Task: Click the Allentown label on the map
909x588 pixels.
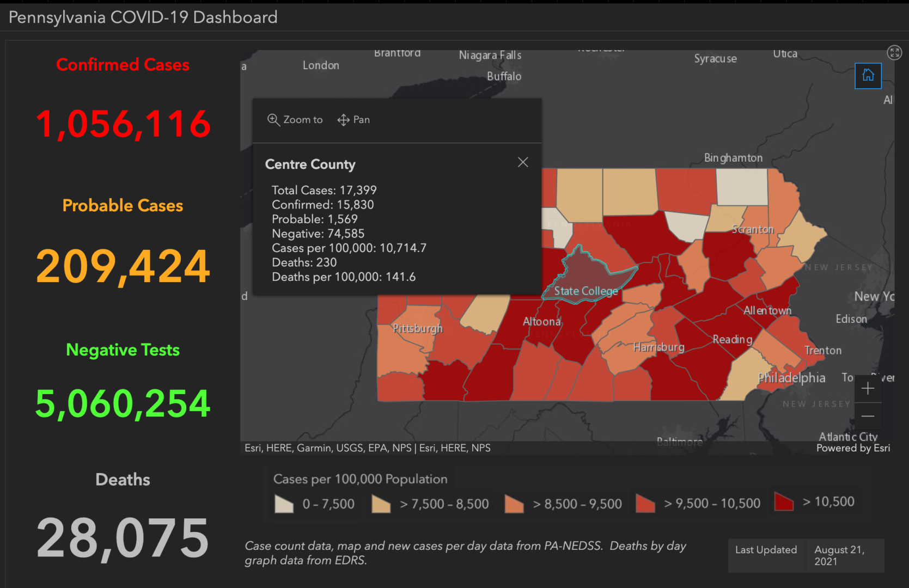Action: click(767, 311)
